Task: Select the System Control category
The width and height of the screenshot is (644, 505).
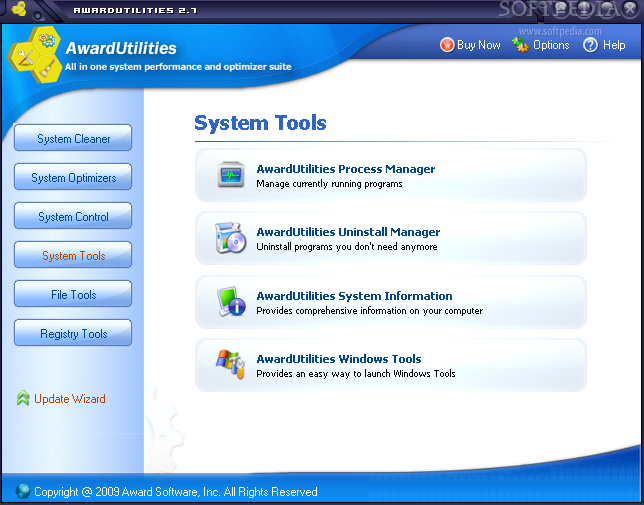Action: point(73,216)
